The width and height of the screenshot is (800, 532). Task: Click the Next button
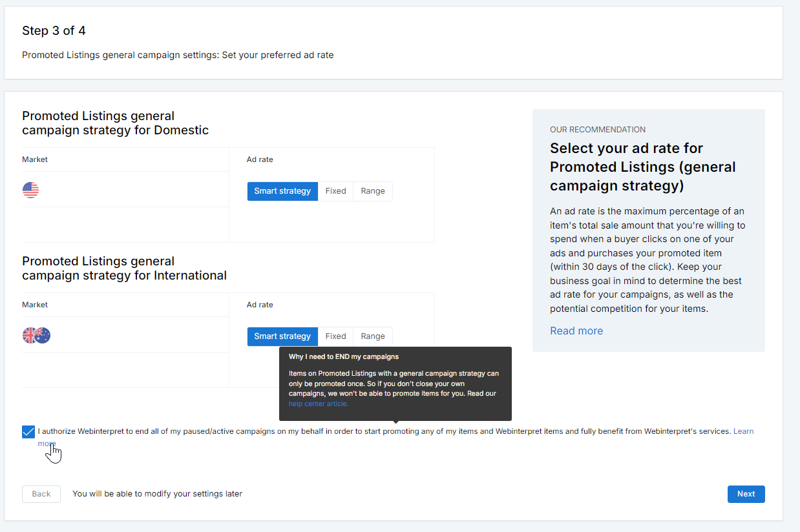[x=746, y=494]
